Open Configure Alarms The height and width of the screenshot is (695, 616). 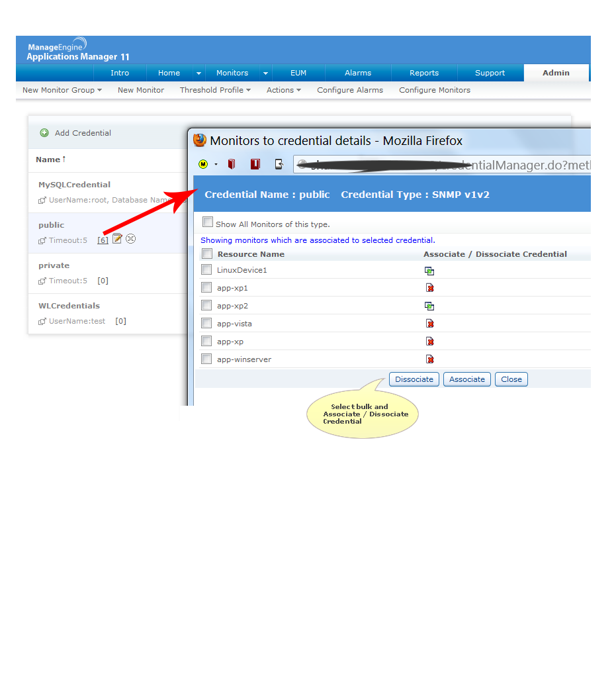pyautogui.click(x=350, y=90)
